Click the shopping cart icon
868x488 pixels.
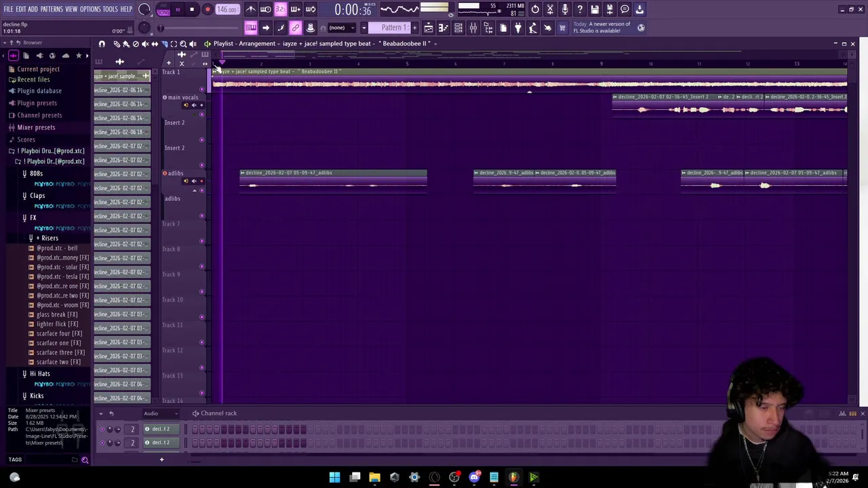click(562, 28)
